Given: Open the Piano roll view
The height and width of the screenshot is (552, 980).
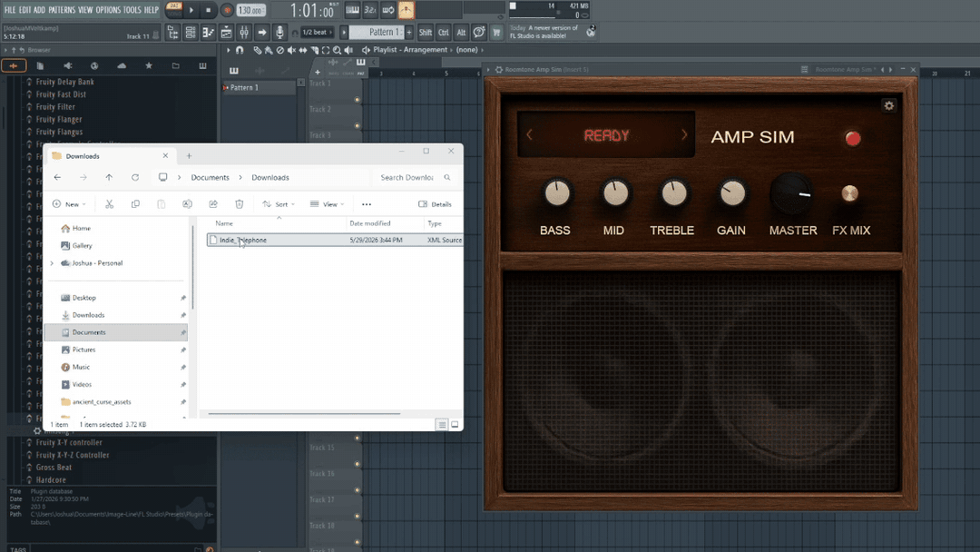Looking at the screenshot, I should click(x=208, y=33).
